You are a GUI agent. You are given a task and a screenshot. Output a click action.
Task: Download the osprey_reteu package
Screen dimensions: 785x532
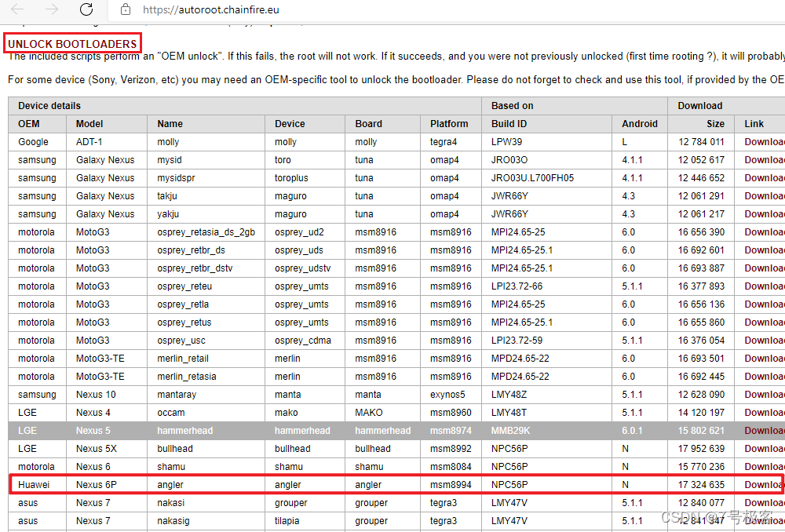[765, 286]
